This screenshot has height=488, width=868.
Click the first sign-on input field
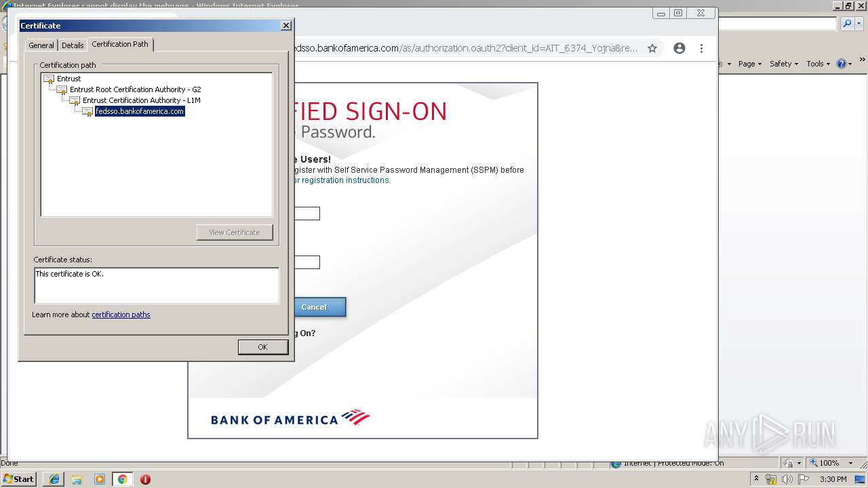click(307, 213)
